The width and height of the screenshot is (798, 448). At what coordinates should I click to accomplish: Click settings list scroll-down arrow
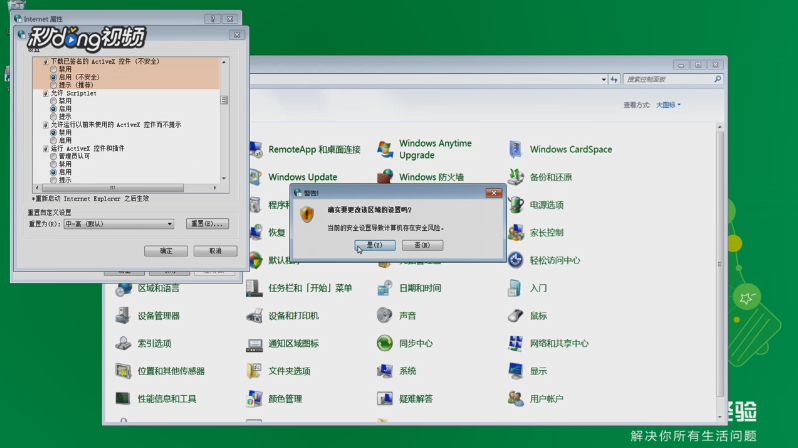tap(224, 179)
